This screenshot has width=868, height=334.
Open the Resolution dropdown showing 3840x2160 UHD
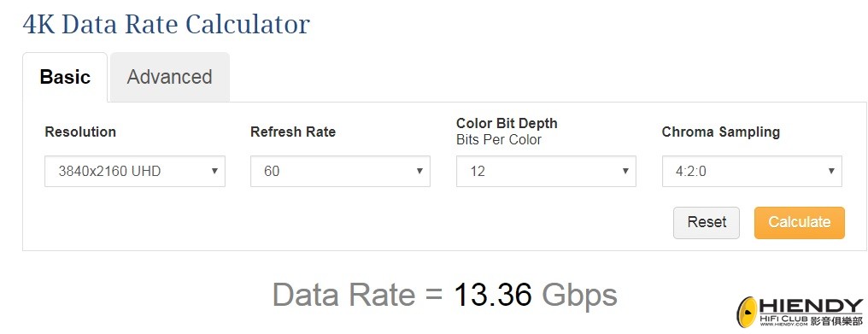click(x=134, y=171)
